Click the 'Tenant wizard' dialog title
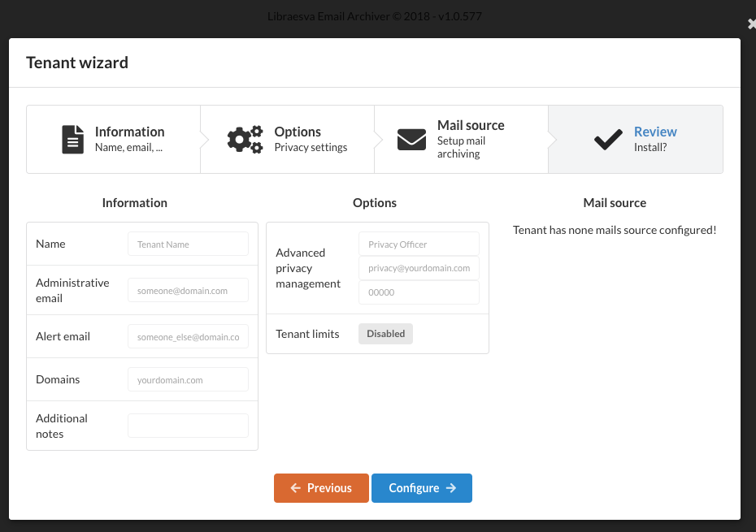 tap(77, 63)
